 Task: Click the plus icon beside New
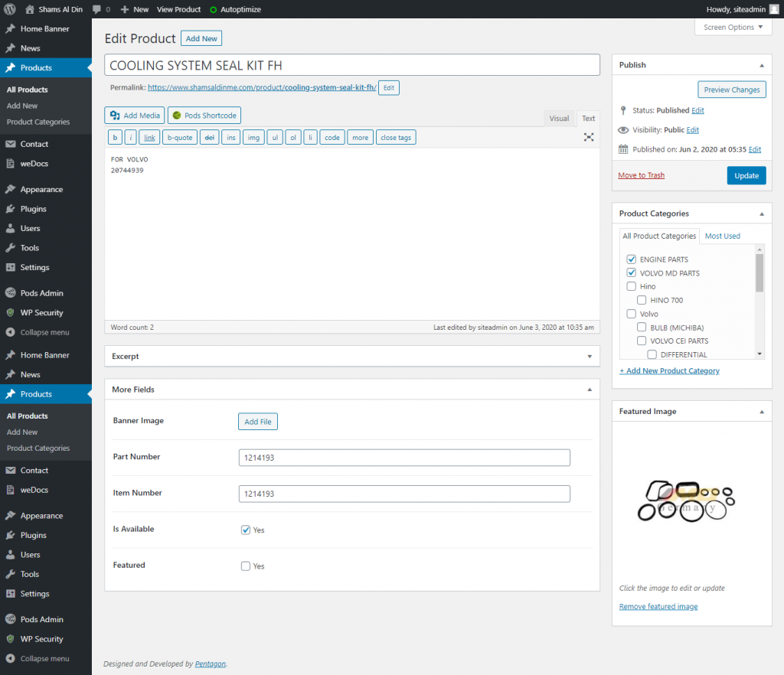pyautogui.click(x=125, y=9)
